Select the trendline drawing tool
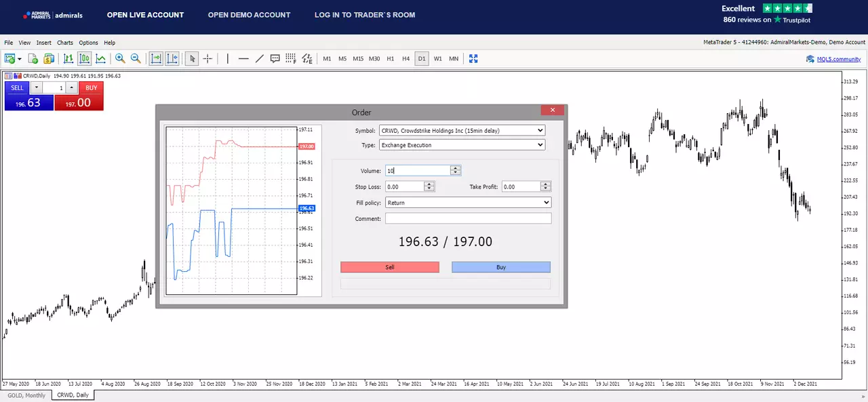 259,59
